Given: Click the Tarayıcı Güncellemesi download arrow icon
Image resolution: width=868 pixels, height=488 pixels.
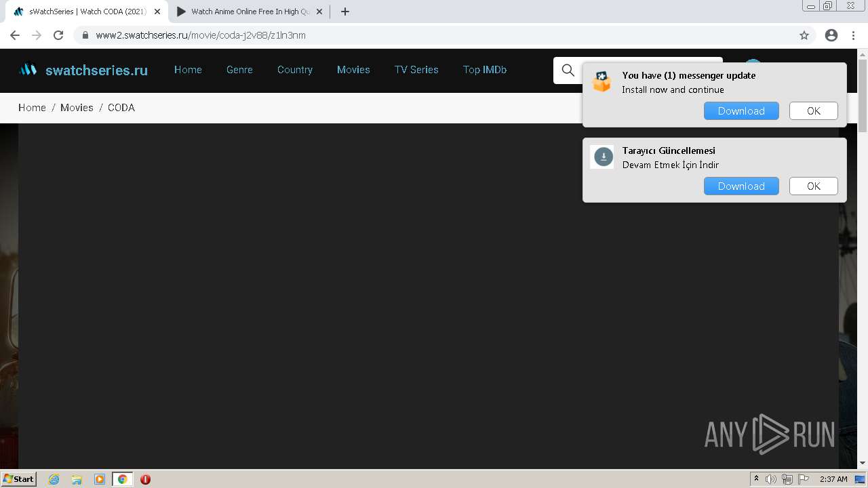Looking at the screenshot, I should [x=603, y=157].
